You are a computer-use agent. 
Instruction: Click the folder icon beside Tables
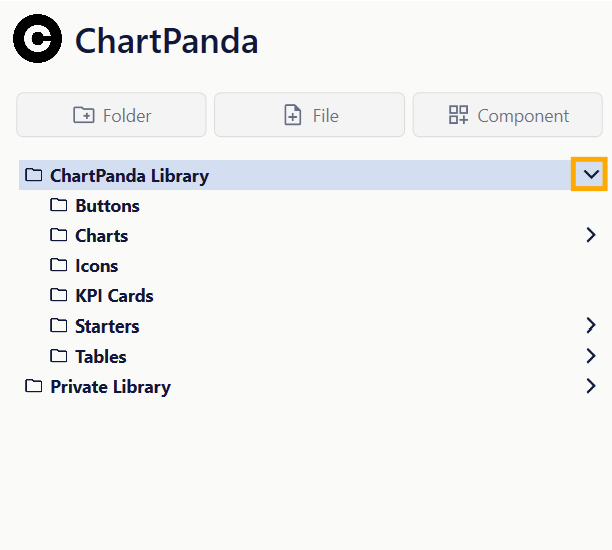(x=59, y=356)
